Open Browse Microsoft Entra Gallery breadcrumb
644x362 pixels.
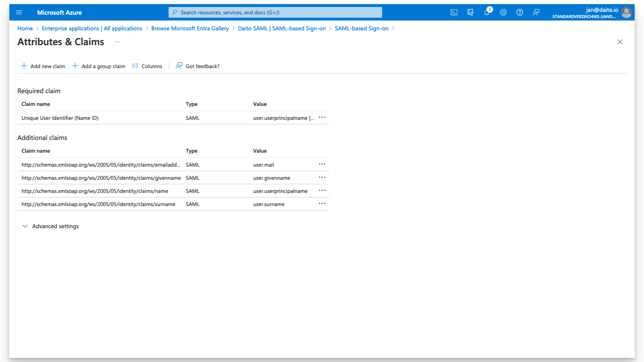tap(190, 28)
